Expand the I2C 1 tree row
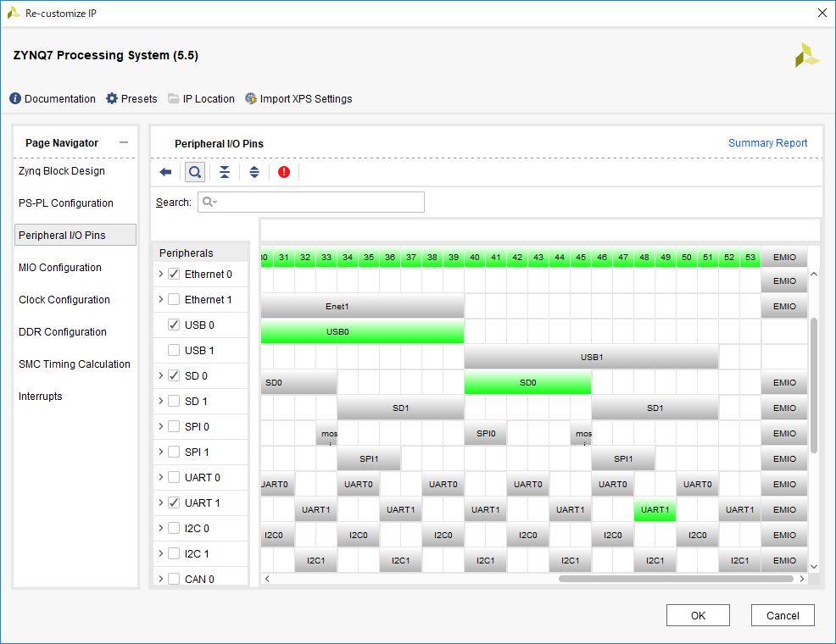The height and width of the screenshot is (644, 836). pos(160,553)
